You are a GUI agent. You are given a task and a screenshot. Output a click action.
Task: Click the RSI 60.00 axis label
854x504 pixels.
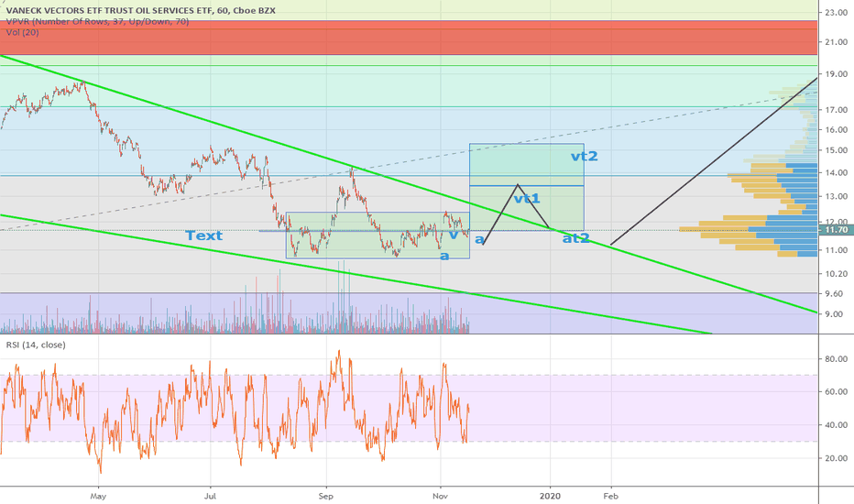point(836,392)
